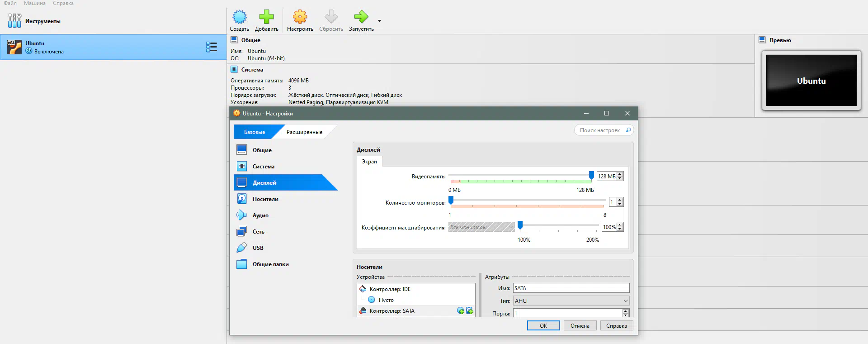Click the Сбросить (Discard) toolbar icon

(x=331, y=17)
